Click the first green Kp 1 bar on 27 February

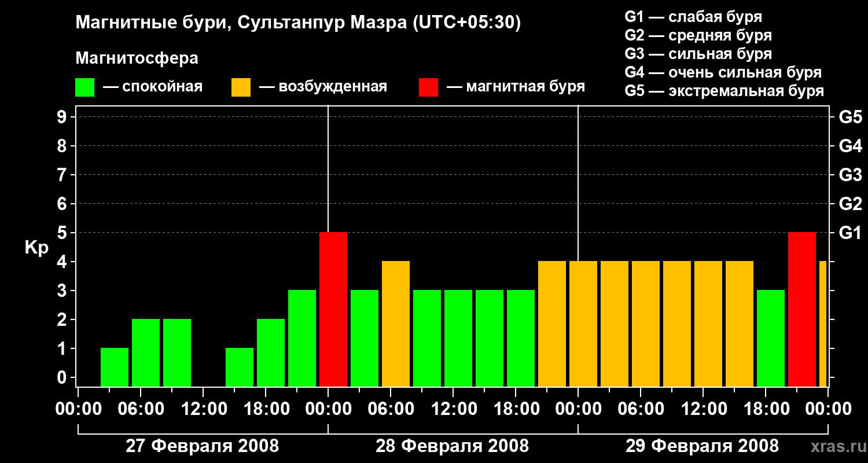tap(115, 367)
